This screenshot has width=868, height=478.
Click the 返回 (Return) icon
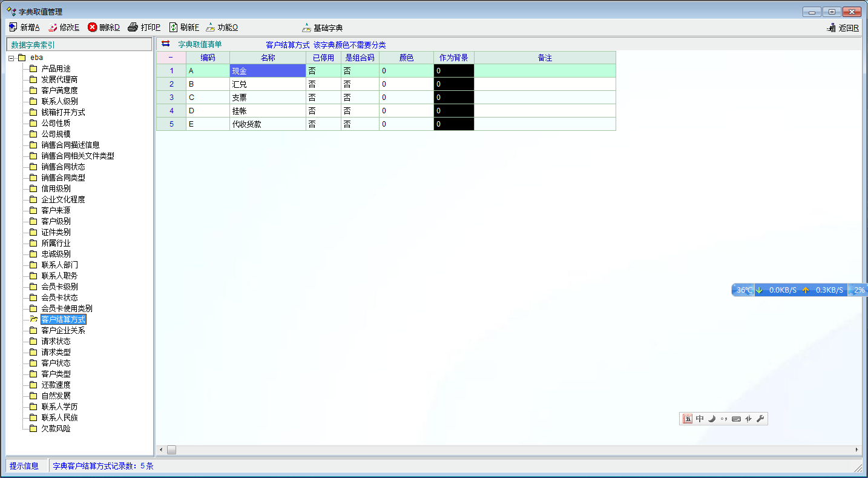click(x=831, y=28)
